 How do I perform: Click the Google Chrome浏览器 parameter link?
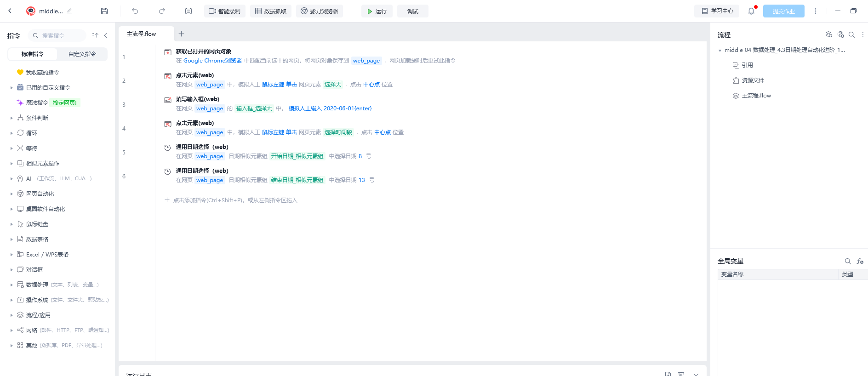point(212,61)
